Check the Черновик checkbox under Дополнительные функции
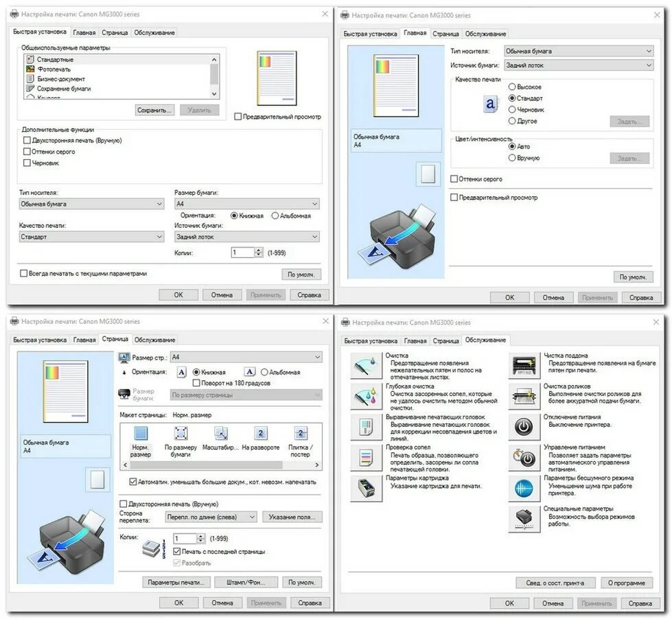Viewport: 672px width, 619px height. pyautogui.click(x=27, y=163)
